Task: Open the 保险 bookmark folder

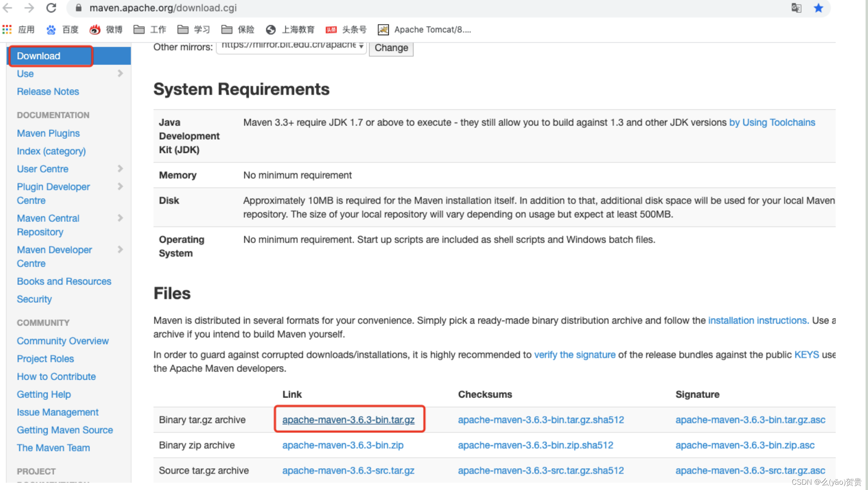Action: point(238,29)
